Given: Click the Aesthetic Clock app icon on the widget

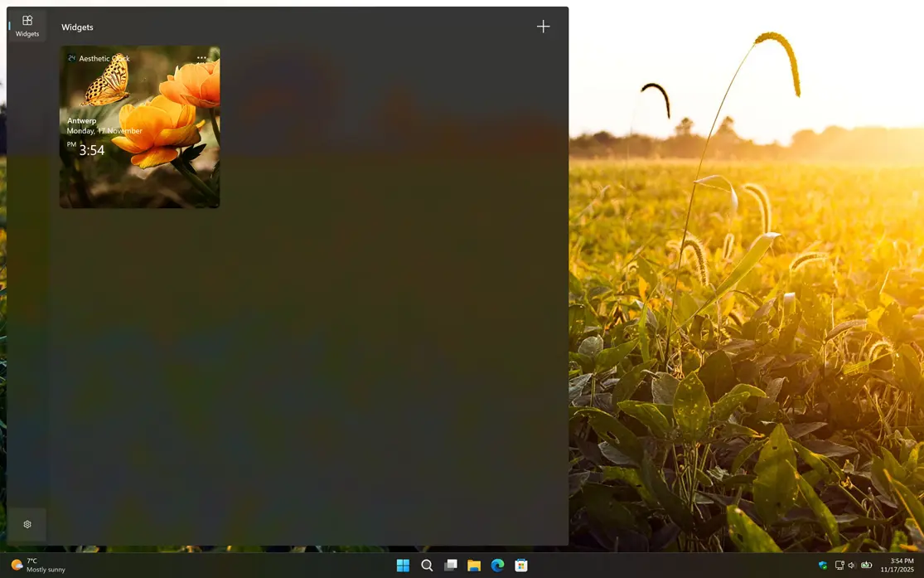Looking at the screenshot, I should [70, 58].
